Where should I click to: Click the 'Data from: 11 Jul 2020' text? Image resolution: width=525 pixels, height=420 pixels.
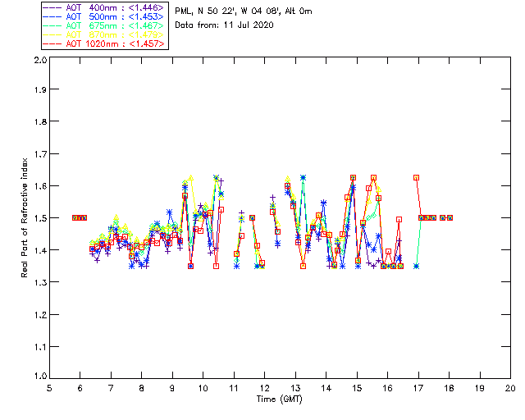click(x=224, y=25)
